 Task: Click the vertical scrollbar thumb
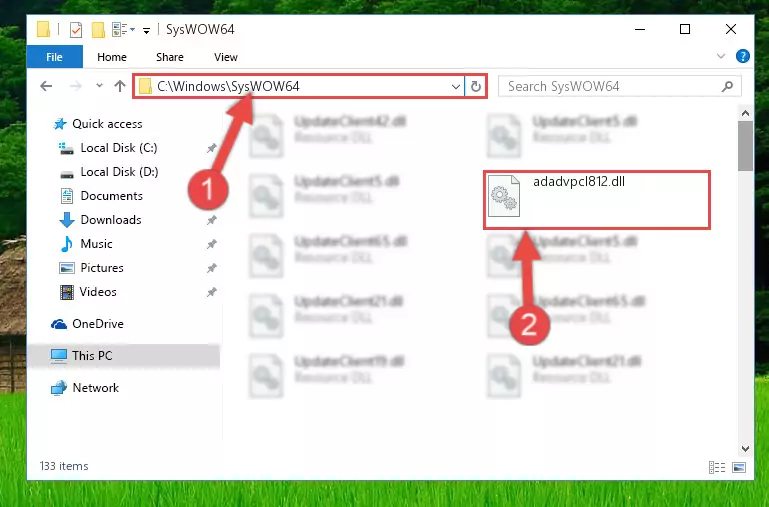pyautogui.click(x=745, y=146)
